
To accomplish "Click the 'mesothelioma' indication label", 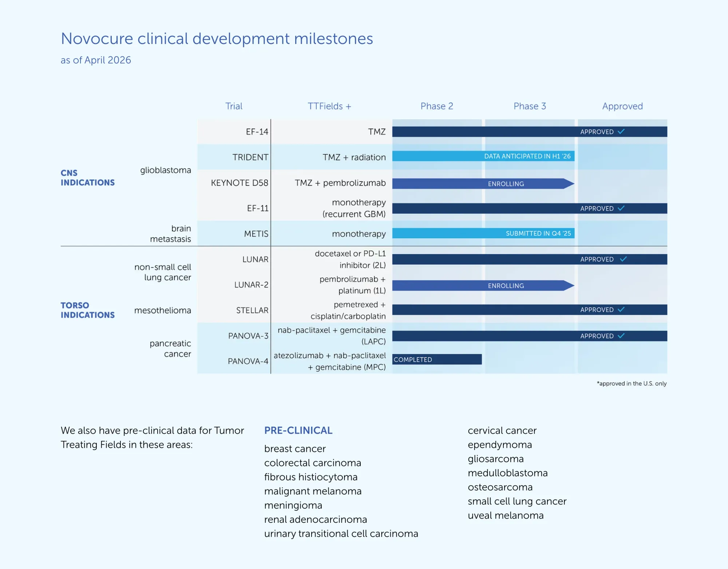I will coord(163,310).
